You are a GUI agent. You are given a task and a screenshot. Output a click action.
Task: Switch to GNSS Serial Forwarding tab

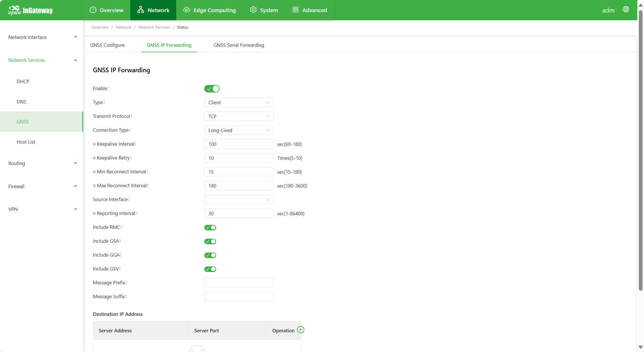pyautogui.click(x=239, y=45)
